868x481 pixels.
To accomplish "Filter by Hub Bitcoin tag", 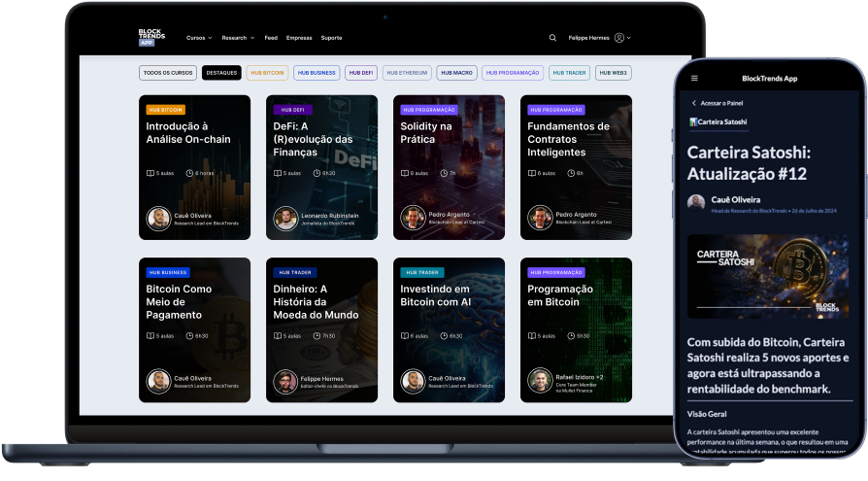I will pos(267,73).
